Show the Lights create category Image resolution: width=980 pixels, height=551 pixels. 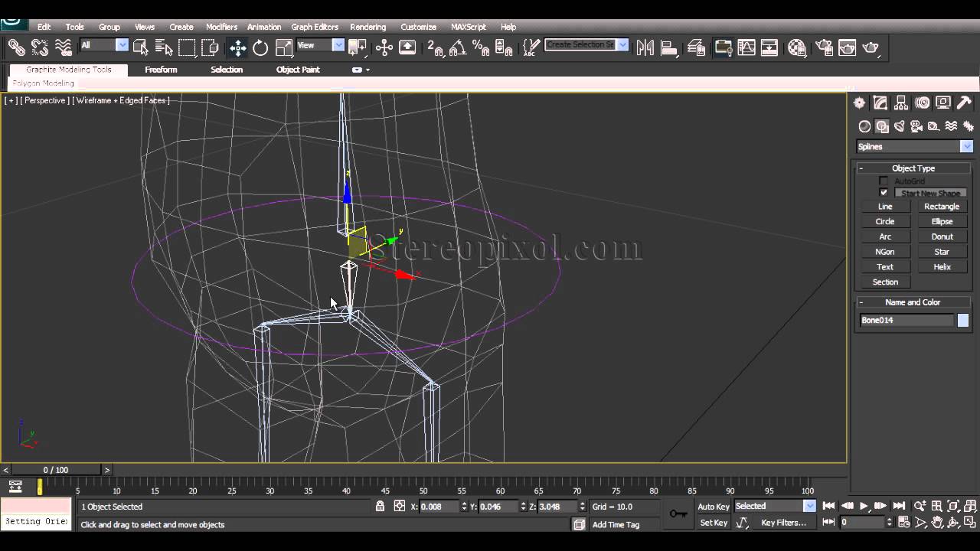pos(900,126)
